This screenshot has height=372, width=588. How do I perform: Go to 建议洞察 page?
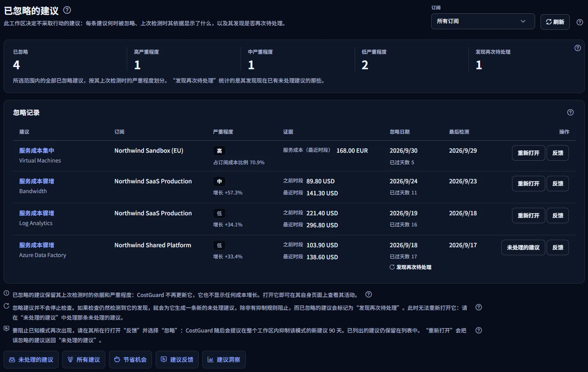(224, 360)
